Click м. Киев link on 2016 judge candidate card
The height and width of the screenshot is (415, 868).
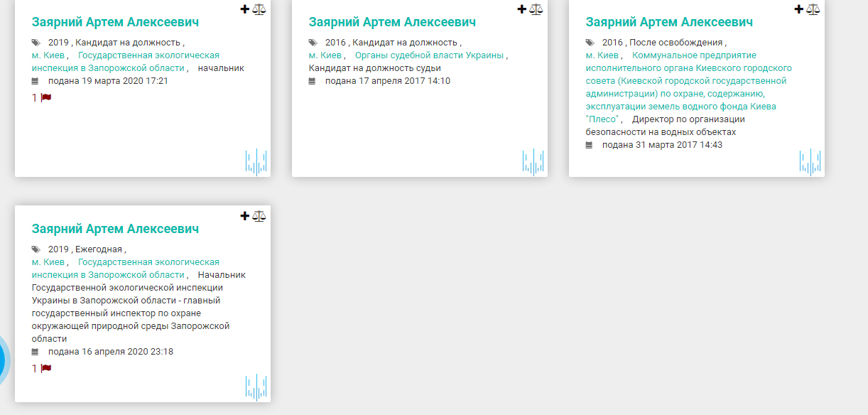coord(325,55)
